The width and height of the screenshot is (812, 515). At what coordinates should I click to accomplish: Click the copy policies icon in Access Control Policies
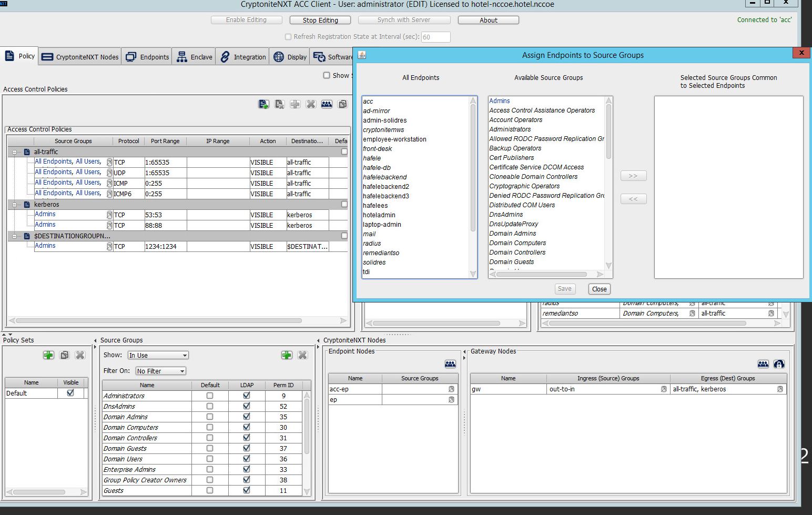[342, 104]
